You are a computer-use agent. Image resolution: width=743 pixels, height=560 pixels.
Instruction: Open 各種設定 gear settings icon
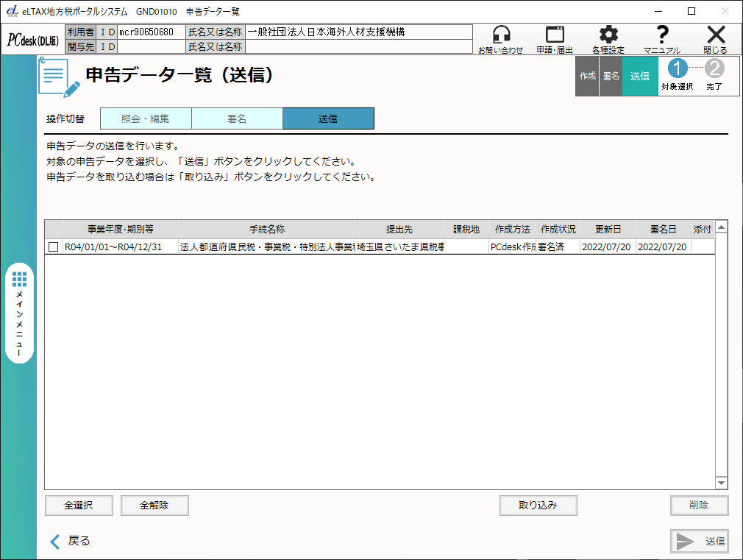point(608,39)
